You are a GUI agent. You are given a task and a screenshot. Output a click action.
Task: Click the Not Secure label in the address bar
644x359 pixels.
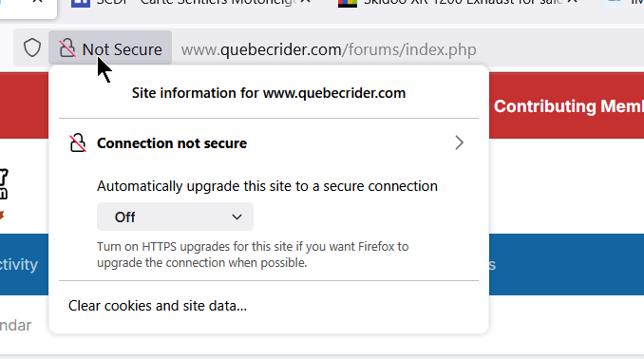(122, 49)
